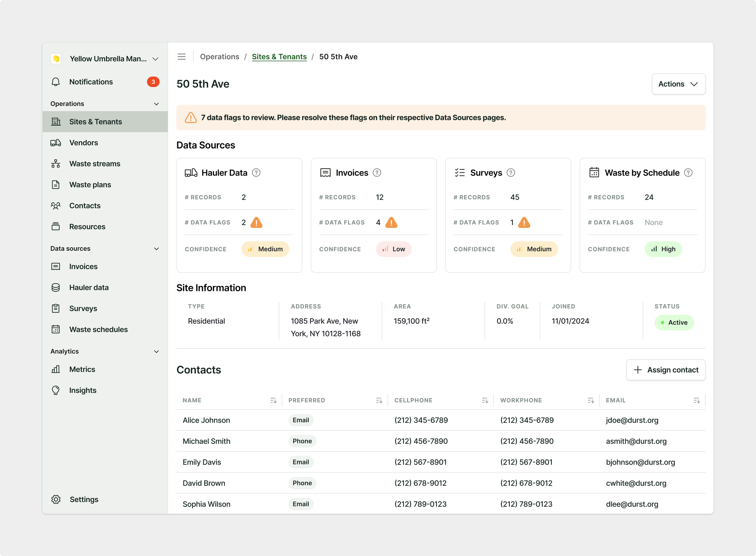Screen dimensions: 756x556
Task: Click Hauler Data help question icon
Action: pos(256,173)
